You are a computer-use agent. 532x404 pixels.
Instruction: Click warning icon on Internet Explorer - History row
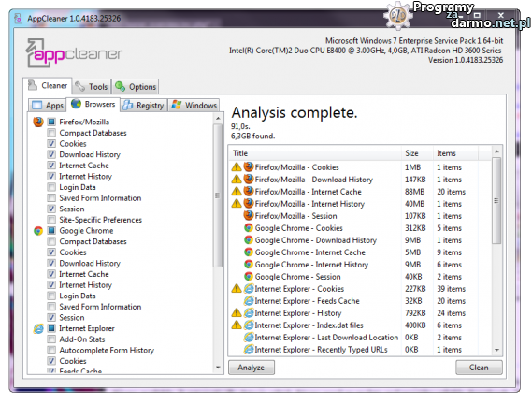pos(237,313)
